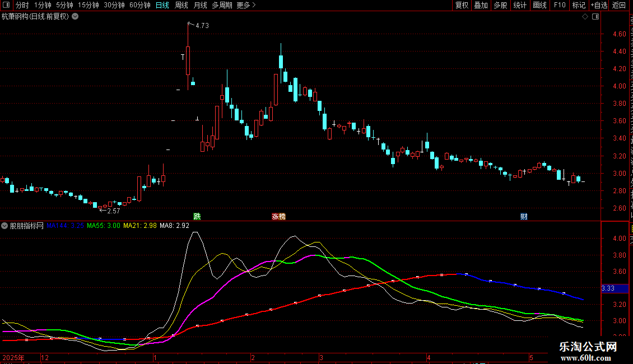Click the 标记 mark button
Screen dimensions: 633x364
(x=579, y=5)
